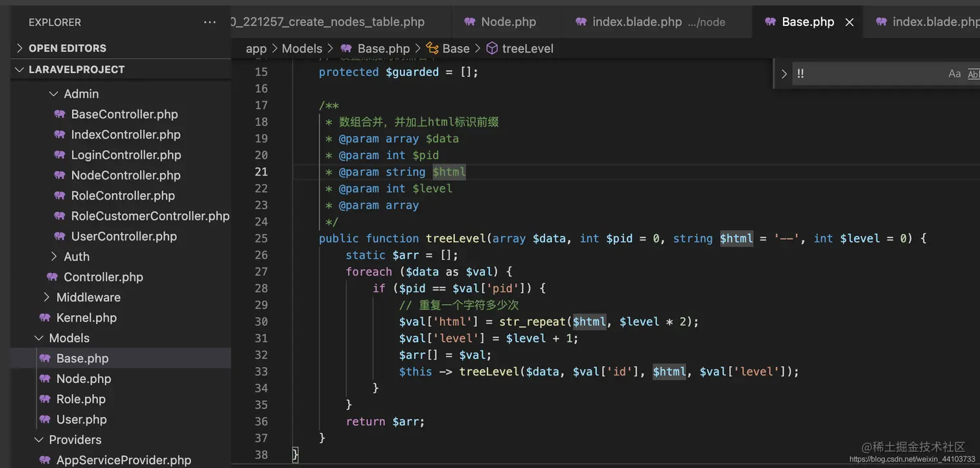Click line number 25 in the gutter
This screenshot has height=468, width=980.
[261, 239]
